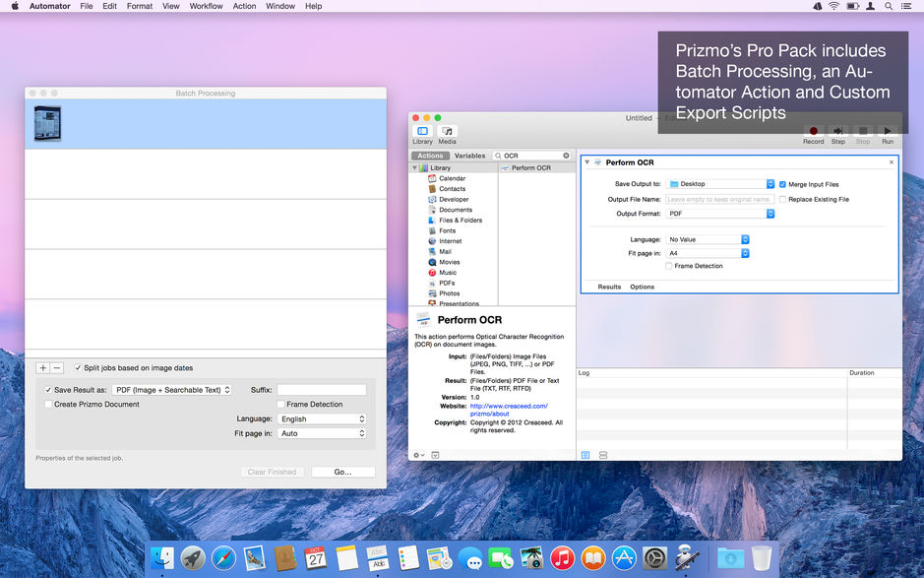Image resolution: width=924 pixels, height=578 pixels.
Task: Switch to the Variables tab
Action: (469, 156)
